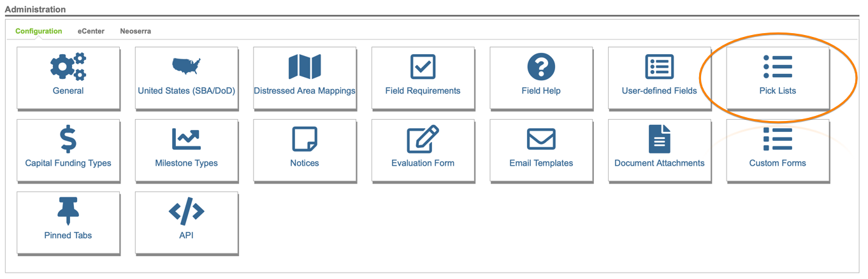Click the Capital Funding Types dollar icon
The image size is (868, 279).
pos(68,139)
